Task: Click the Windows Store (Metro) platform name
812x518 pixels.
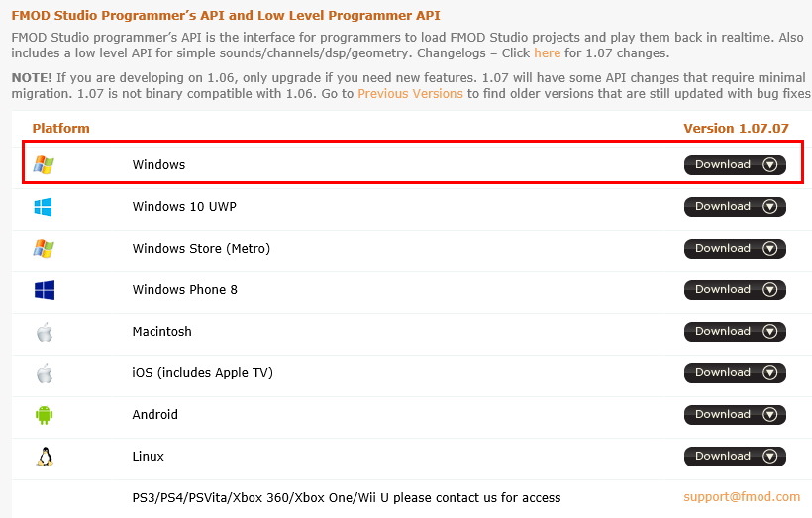Action: pos(201,249)
